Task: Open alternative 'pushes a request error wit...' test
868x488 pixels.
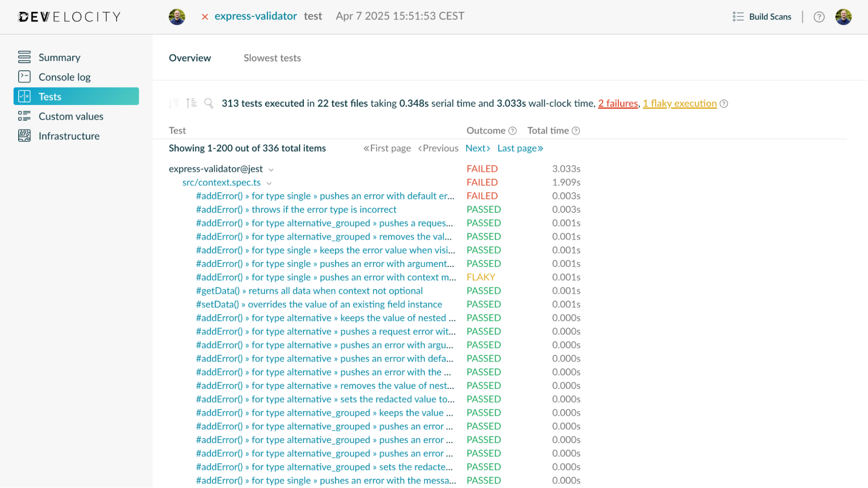Action: [x=326, y=331]
